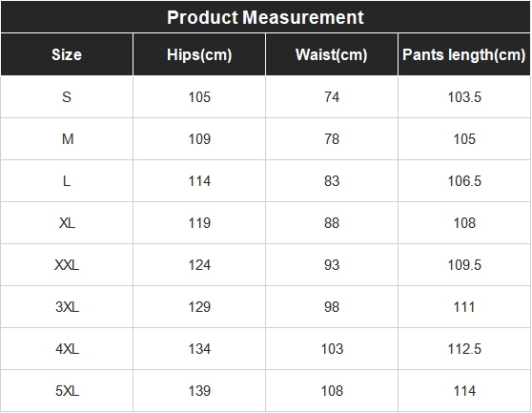The image size is (532, 413).
Task: Select the 5XL size row label
Action: (67, 391)
